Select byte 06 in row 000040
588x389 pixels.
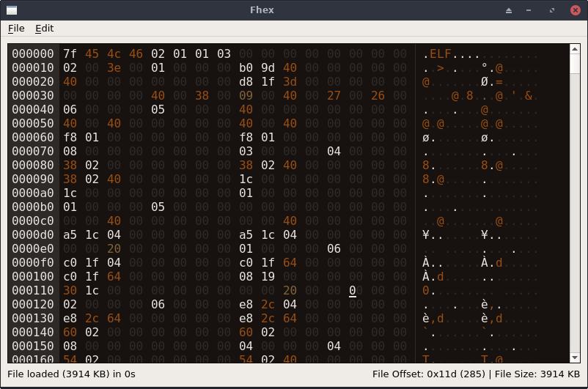[x=70, y=109]
